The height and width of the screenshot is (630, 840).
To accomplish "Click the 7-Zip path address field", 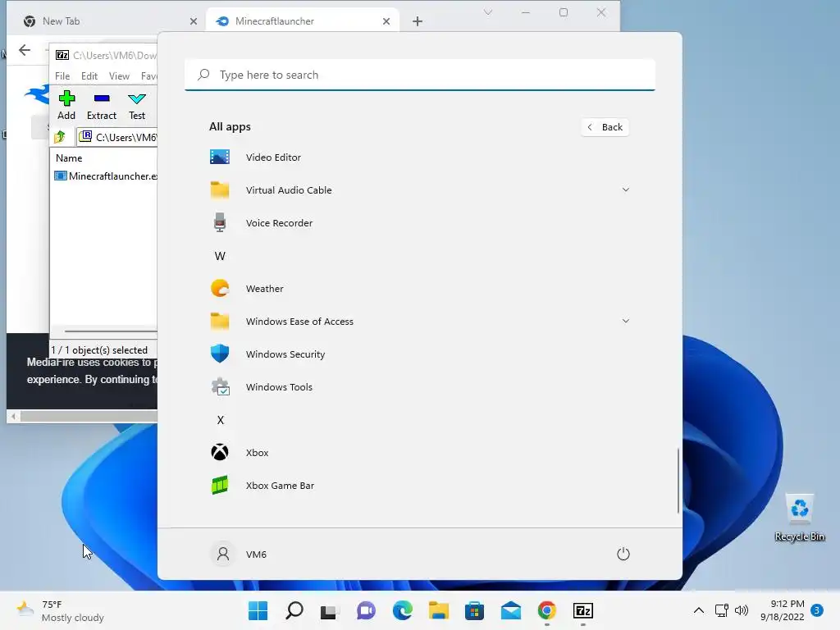I will (x=116, y=137).
